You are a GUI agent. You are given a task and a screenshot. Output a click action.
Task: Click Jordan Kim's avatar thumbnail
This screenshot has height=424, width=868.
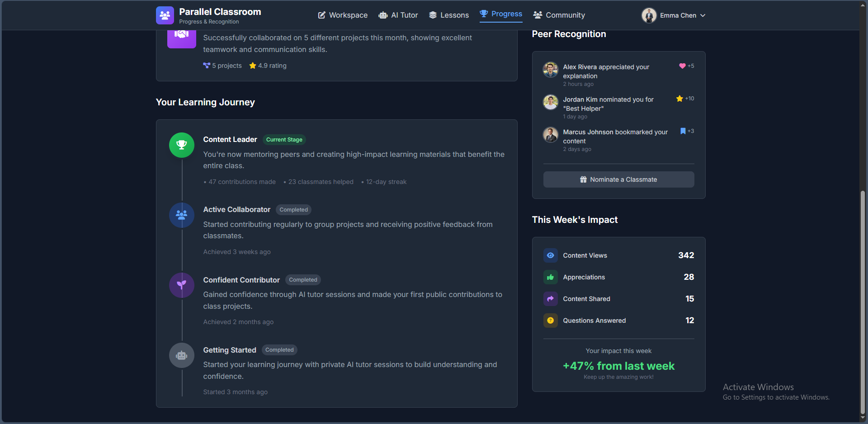550,102
